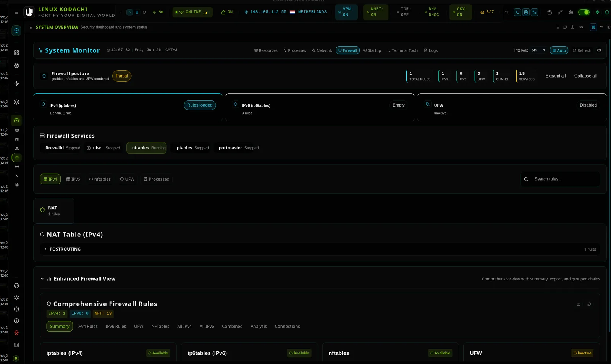Expand the POSTROUTING chain row
The height and width of the screenshot is (364, 611).
point(320,249)
